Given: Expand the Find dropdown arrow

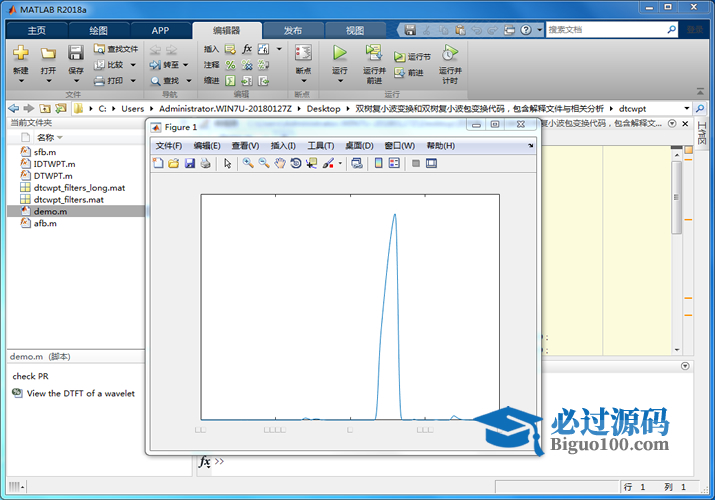Looking at the screenshot, I should 188,81.
